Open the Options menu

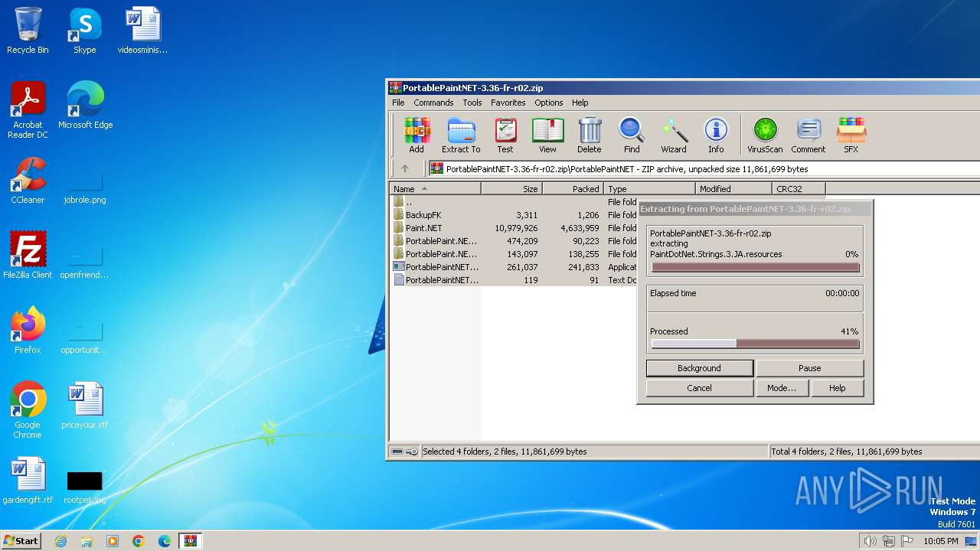(x=548, y=103)
